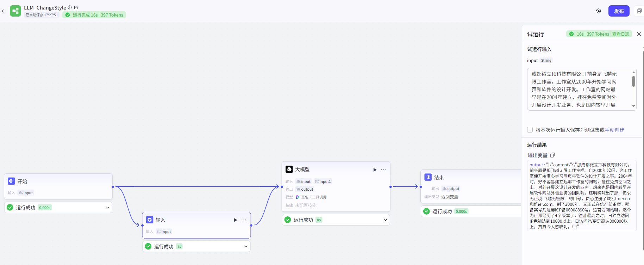Run the 输入 node with play icon
644x265 pixels.
click(235, 220)
